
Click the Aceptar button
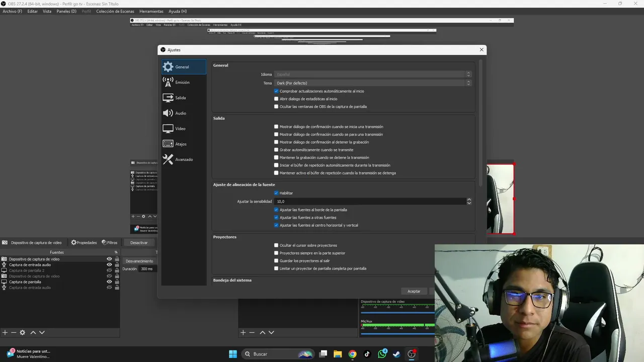tap(414, 291)
